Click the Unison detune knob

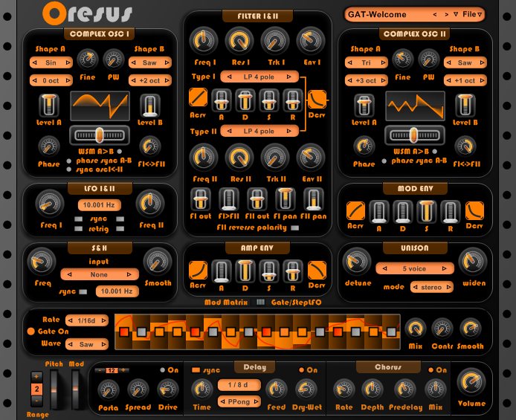355,259
